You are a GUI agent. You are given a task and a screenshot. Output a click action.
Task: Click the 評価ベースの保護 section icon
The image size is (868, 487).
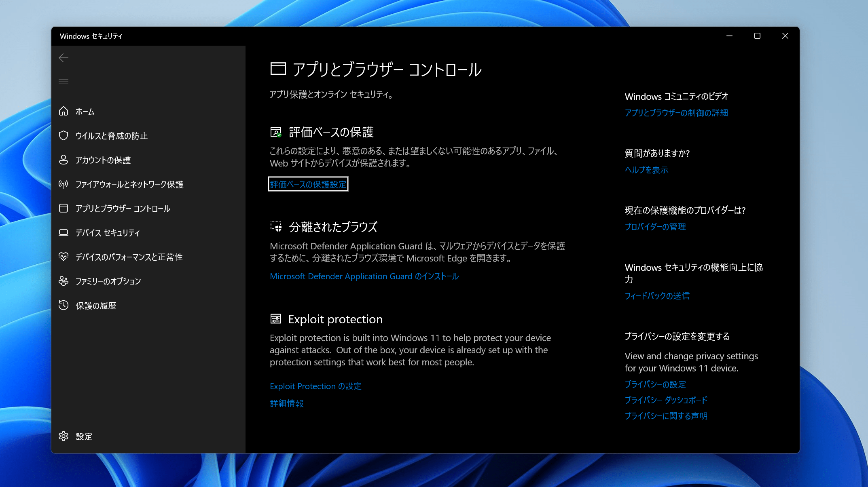(x=276, y=132)
